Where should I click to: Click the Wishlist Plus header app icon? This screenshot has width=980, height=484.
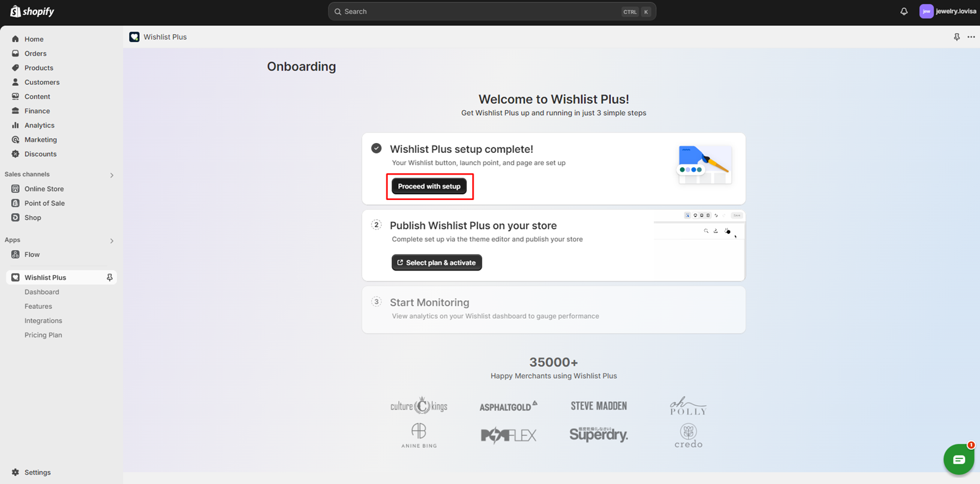134,37
